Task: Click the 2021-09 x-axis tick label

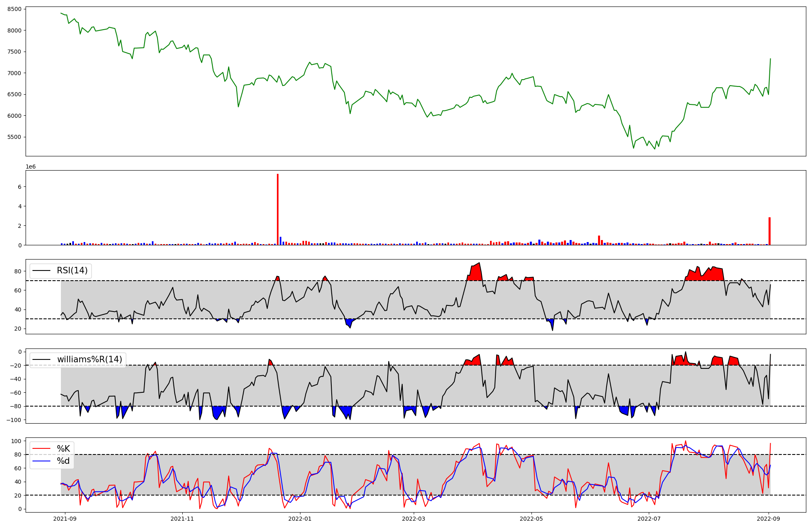Action: pos(65,519)
